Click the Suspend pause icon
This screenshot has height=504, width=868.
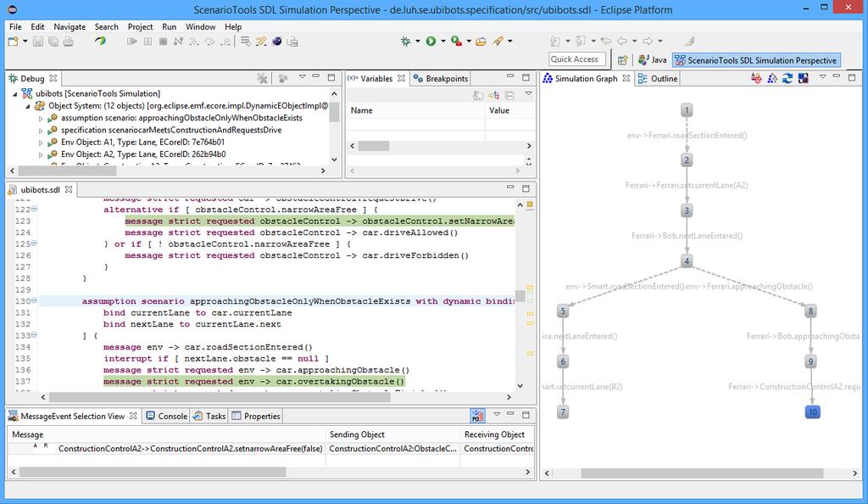point(147,41)
